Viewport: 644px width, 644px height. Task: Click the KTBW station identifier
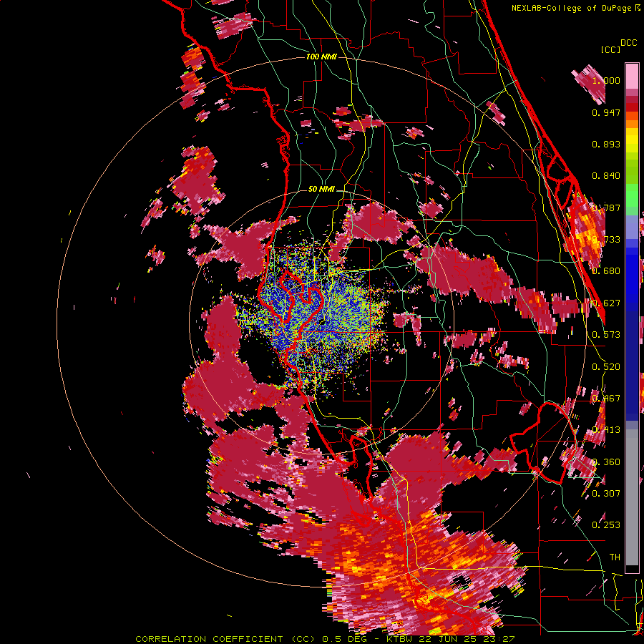pos(401,639)
